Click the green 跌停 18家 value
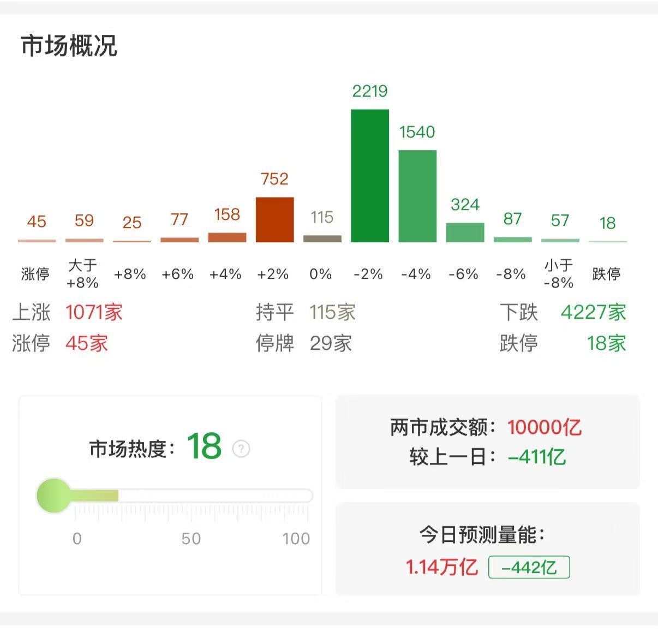This screenshot has height=644, width=658. 606,343
